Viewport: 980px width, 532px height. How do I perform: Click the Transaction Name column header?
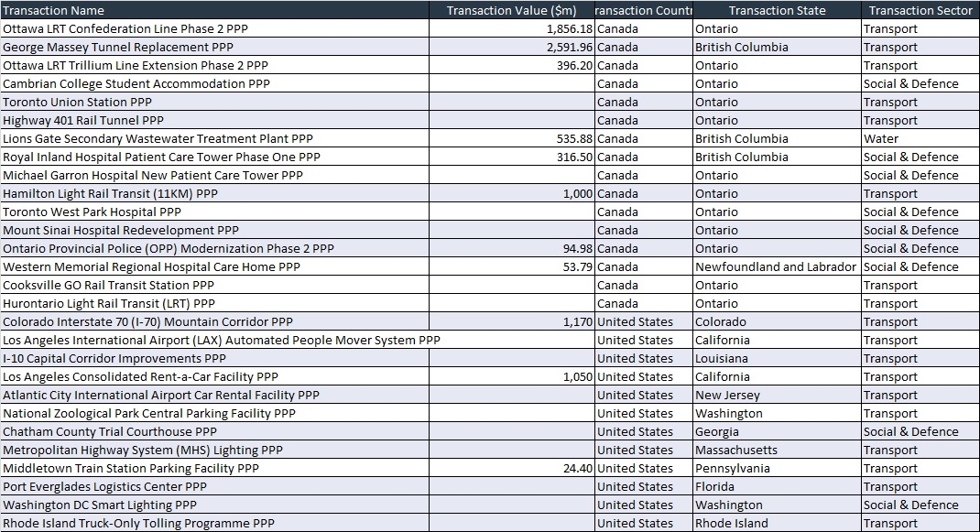tap(214, 10)
